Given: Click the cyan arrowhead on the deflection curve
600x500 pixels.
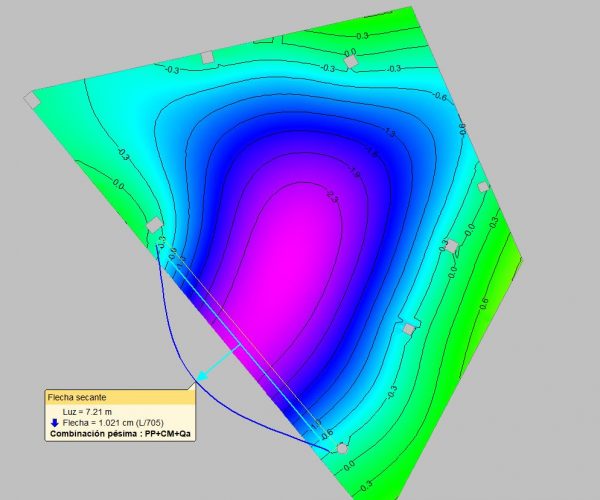Looking at the screenshot, I should [x=200, y=378].
